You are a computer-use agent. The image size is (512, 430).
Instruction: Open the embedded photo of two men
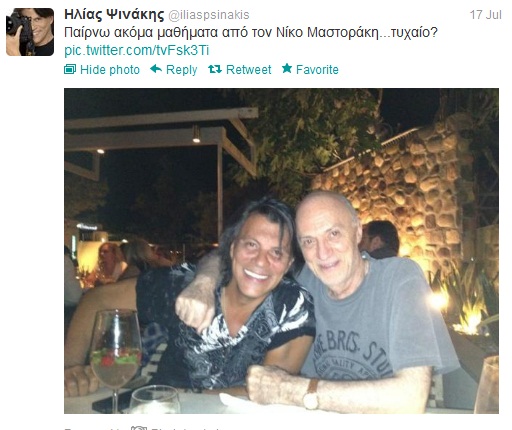tap(281, 251)
